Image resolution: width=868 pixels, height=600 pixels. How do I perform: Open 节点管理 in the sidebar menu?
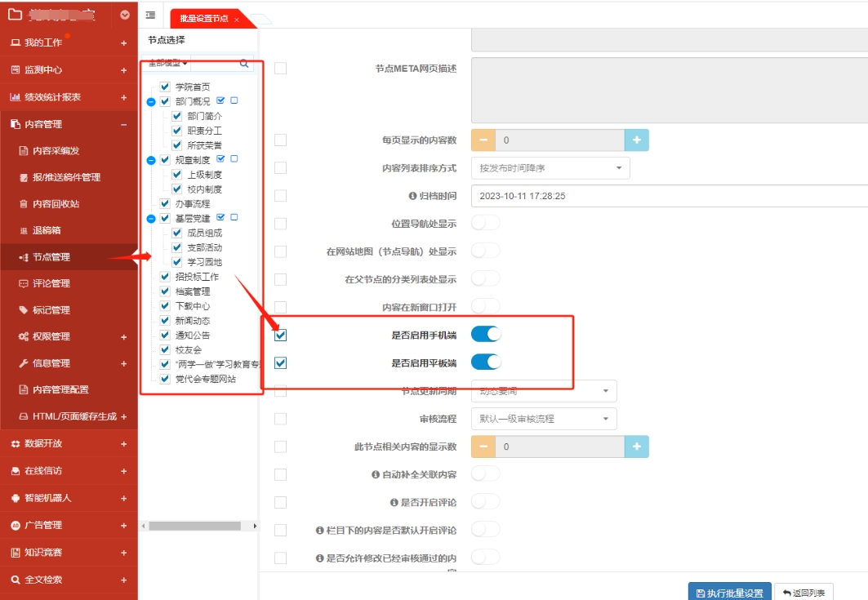click(x=51, y=257)
